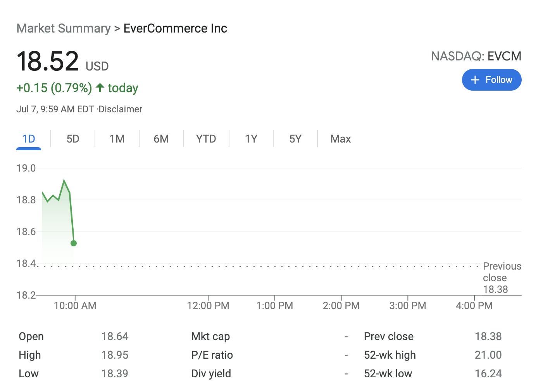Open the 6M price chart view
555x392 pixels.
click(x=160, y=139)
